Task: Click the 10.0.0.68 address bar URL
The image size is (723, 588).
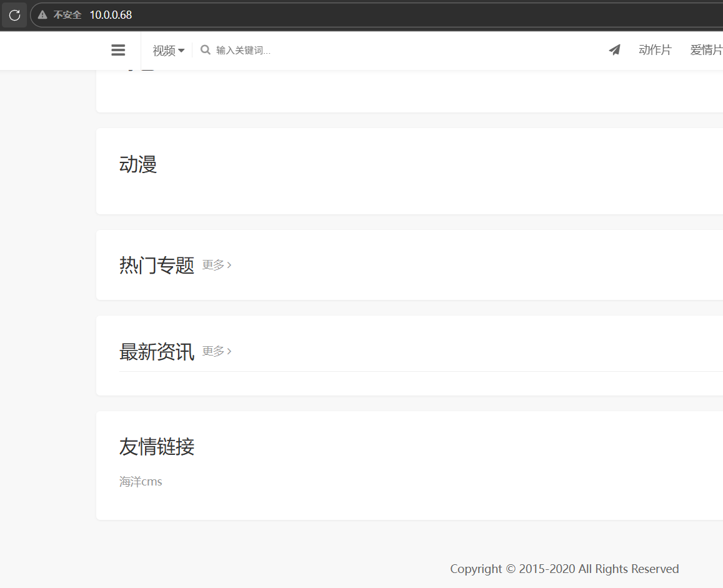Action: [x=111, y=15]
